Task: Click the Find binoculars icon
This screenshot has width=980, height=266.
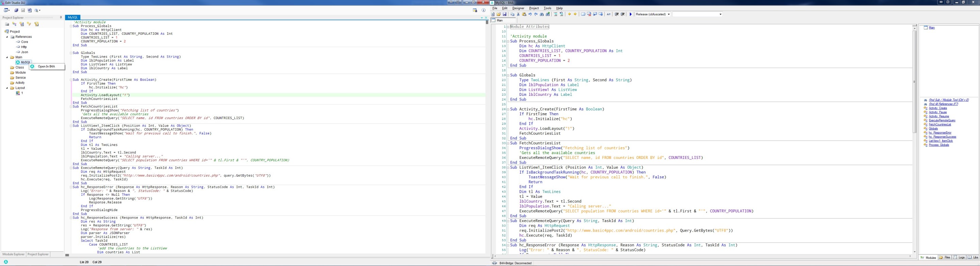Action: (542, 14)
